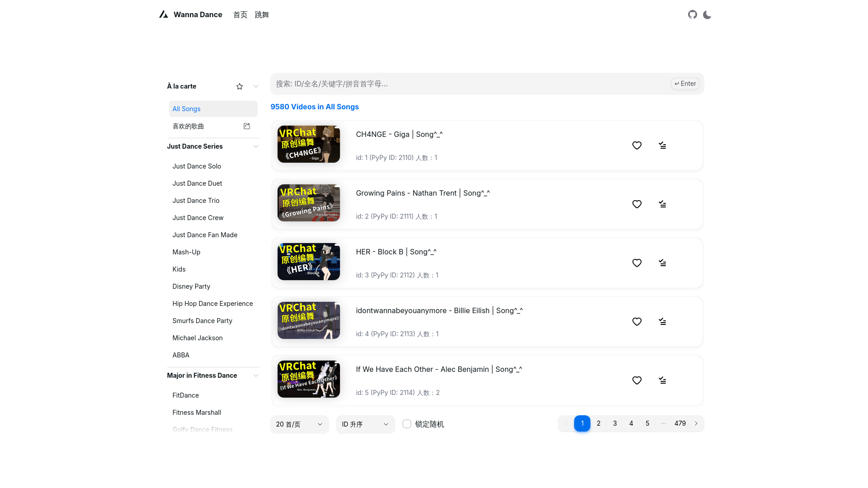The width and height of the screenshot is (868, 488).
Task: Select current page 1 button
Action: click(x=582, y=423)
